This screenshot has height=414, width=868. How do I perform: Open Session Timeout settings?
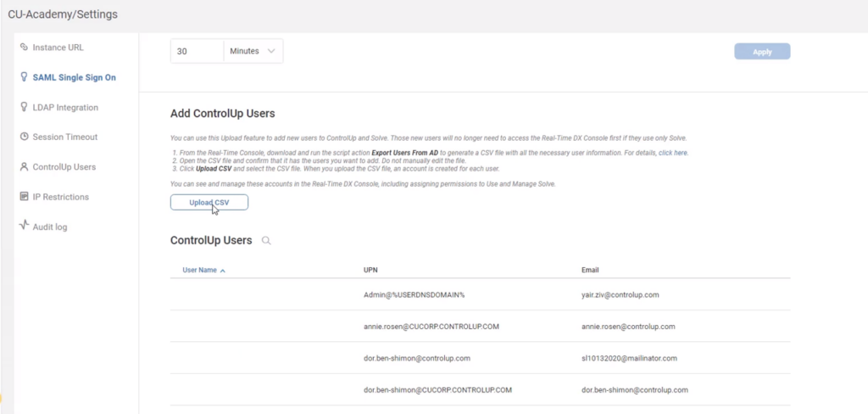coord(64,137)
